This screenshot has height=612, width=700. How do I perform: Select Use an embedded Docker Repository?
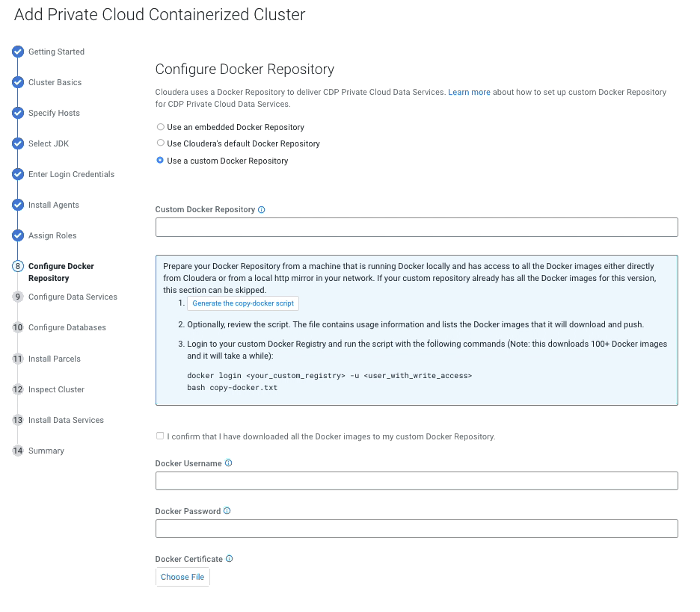pyautogui.click(x=161, y=127)
